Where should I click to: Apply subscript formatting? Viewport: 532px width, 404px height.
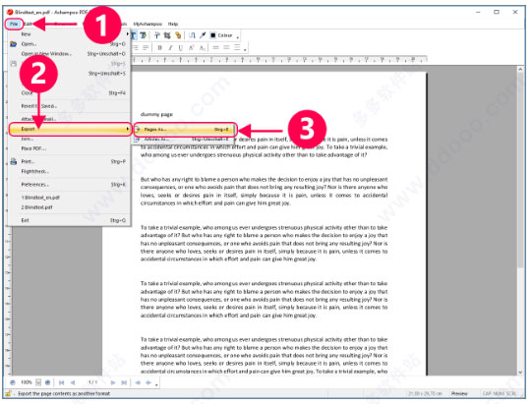coord(202,48)
